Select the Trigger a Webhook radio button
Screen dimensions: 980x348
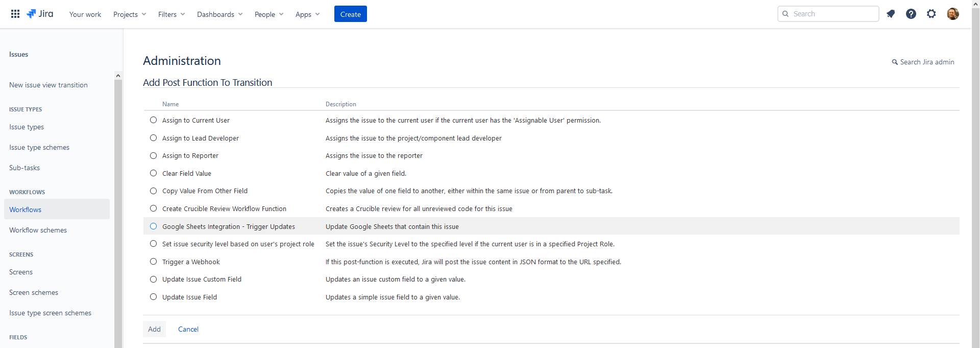pos(153,262)
